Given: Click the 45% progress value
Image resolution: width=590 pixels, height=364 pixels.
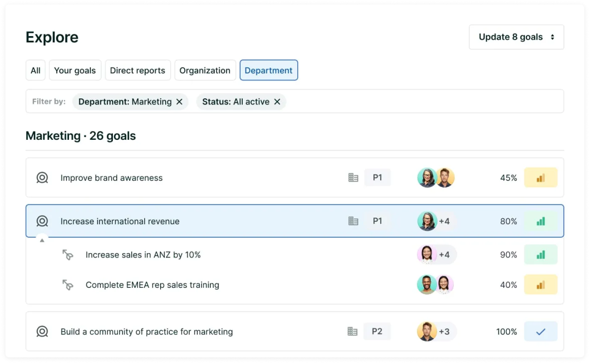Looking at the screenshot, I should [508, 178].
